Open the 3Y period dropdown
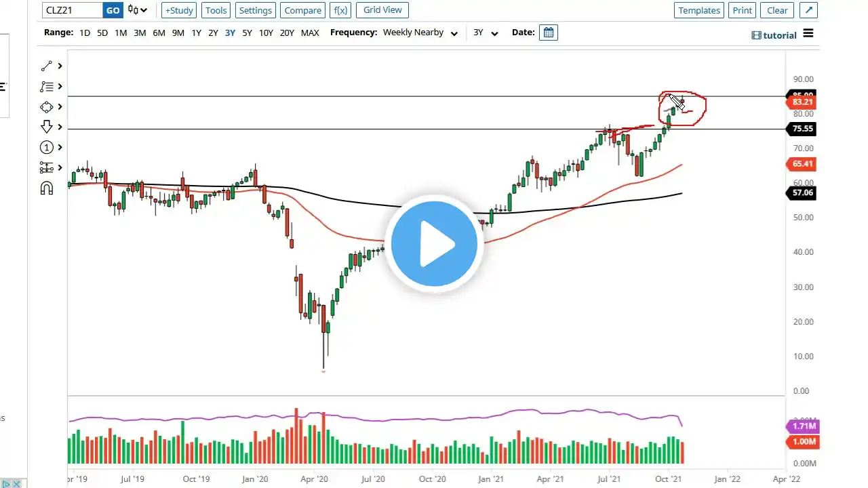 click(486, 33)
